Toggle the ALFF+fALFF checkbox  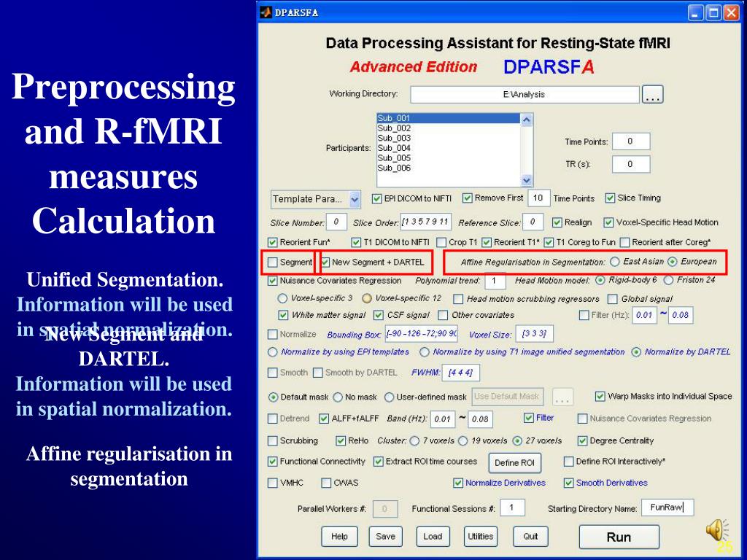click(x=324, y=419)
